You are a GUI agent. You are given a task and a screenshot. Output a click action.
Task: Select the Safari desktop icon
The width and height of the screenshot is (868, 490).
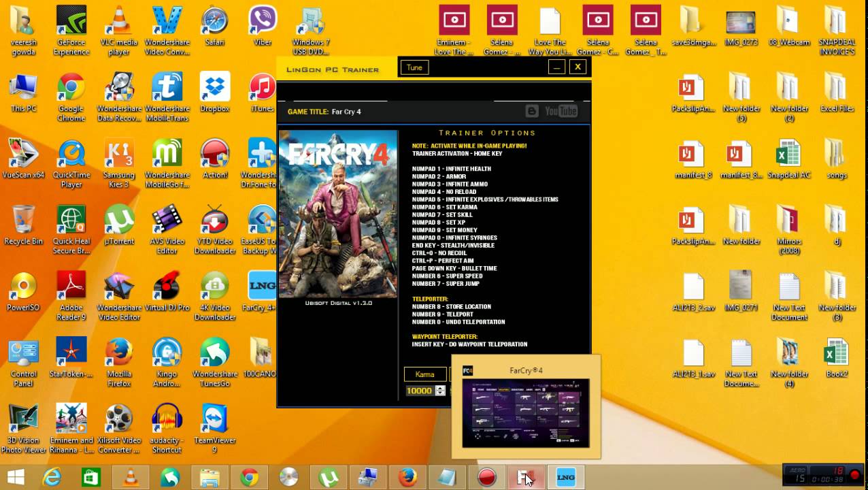[x=214, y=26]
